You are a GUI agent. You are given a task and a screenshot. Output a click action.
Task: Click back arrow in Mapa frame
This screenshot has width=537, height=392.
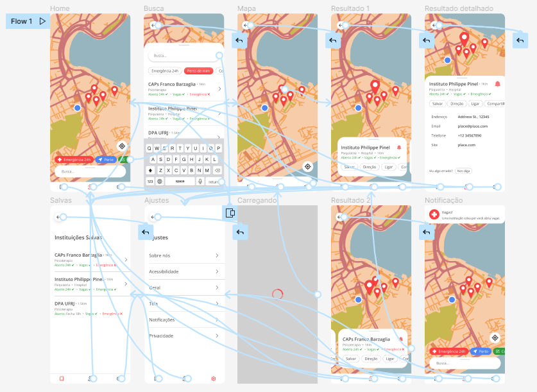(245, 25)
